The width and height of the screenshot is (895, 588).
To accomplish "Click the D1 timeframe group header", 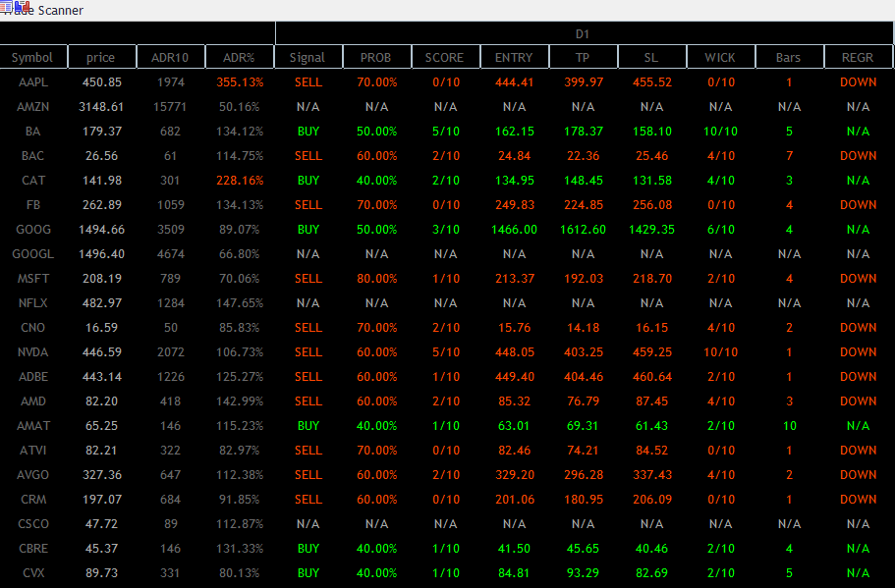I will click(x=583, y=33).
